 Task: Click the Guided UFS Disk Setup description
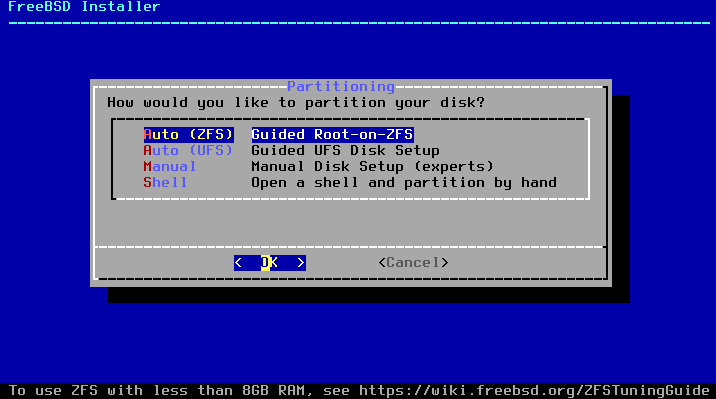(345, 151)
